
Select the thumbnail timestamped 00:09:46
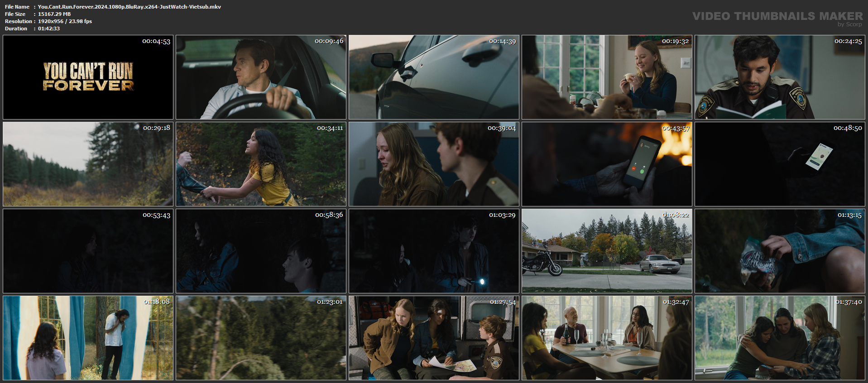tap(261, 77)
